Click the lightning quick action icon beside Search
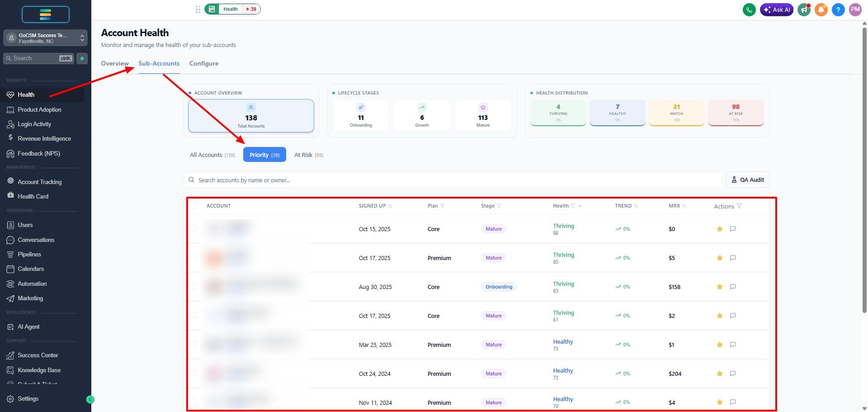868x412 pixels. pyautogui.click(x=82, y=58)
